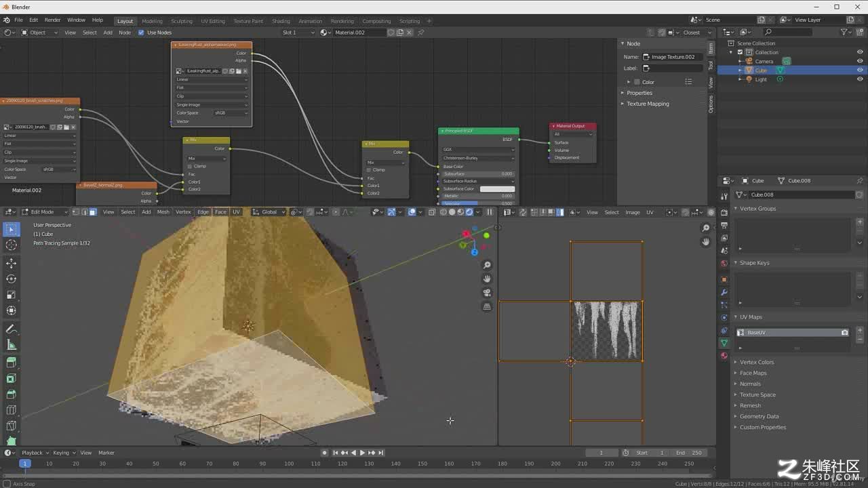Switch to the Shading workspace tab

coord(281,21)
